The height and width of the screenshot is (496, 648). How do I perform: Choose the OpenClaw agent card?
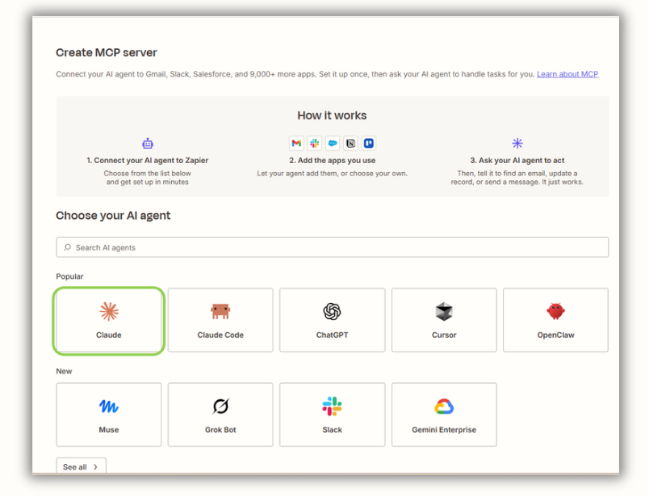[x=556, y=320]
